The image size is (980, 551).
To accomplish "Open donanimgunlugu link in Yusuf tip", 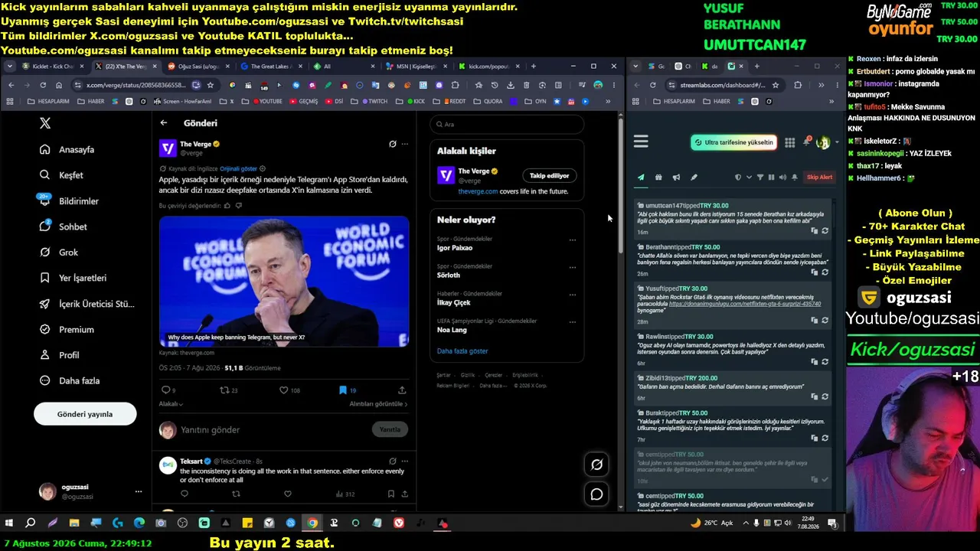I will [x=745, y=304].
